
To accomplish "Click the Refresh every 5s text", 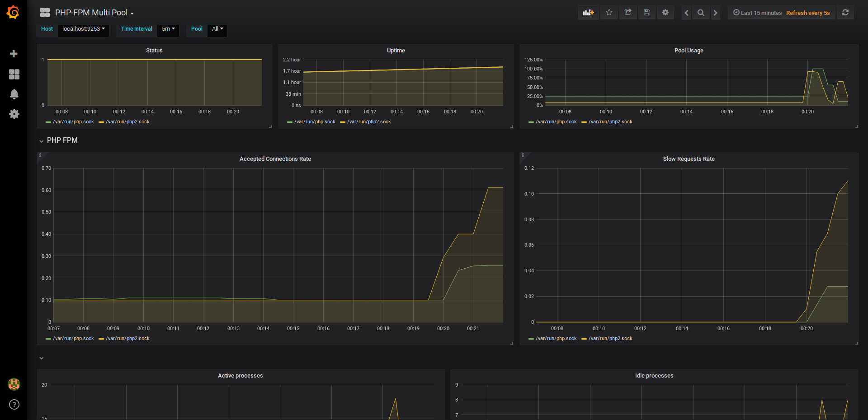I will coord(808,13).
